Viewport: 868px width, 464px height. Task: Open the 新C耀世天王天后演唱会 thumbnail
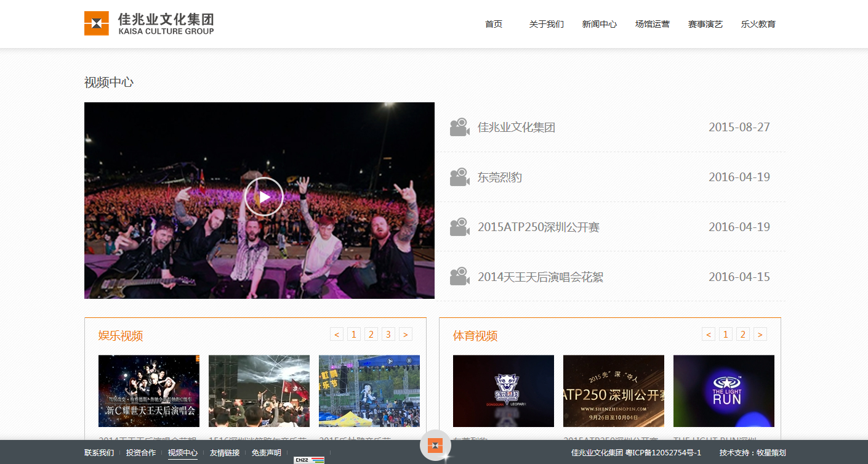[x=149, y=391]
